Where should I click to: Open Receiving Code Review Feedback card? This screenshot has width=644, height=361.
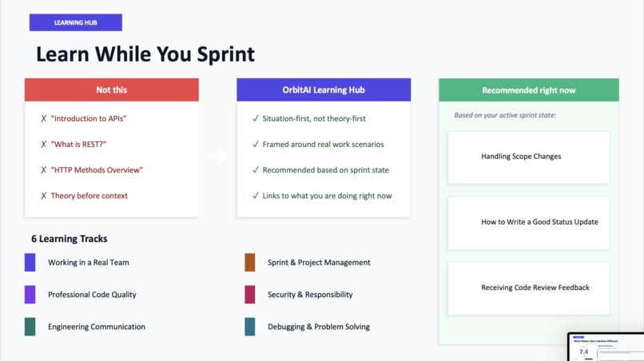pos(529,288)
